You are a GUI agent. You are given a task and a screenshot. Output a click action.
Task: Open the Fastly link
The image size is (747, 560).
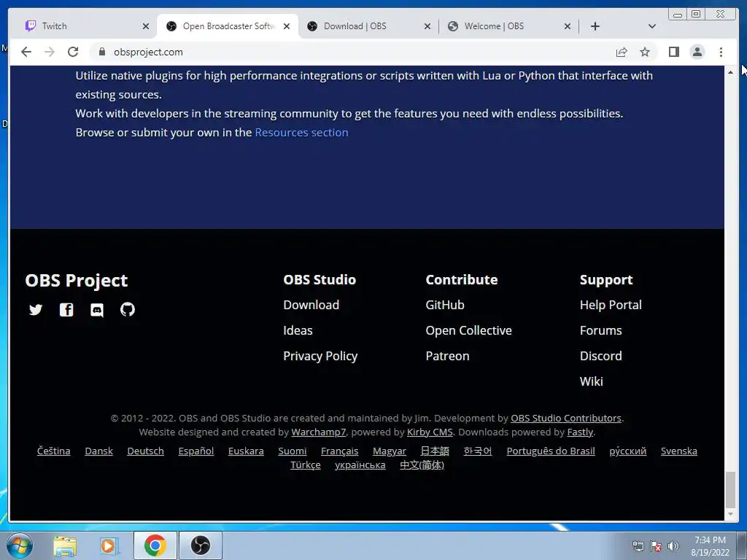click(580, 432)
